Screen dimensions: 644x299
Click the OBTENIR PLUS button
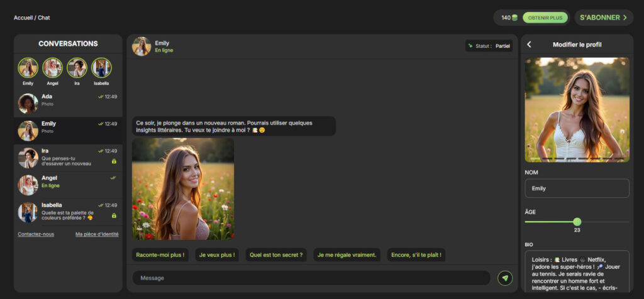pyautogui.click(x=545, y=18)
